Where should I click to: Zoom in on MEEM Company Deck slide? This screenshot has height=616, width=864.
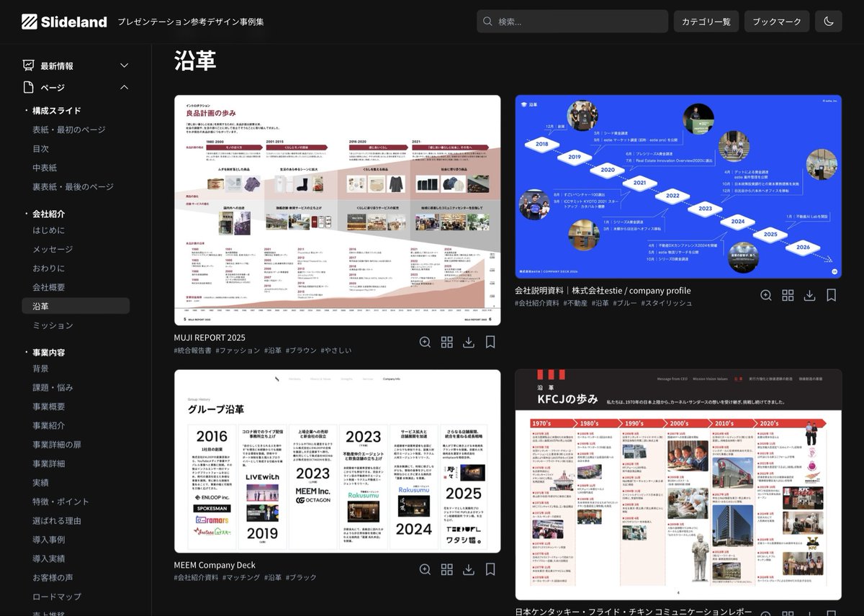tap(426, 570)
